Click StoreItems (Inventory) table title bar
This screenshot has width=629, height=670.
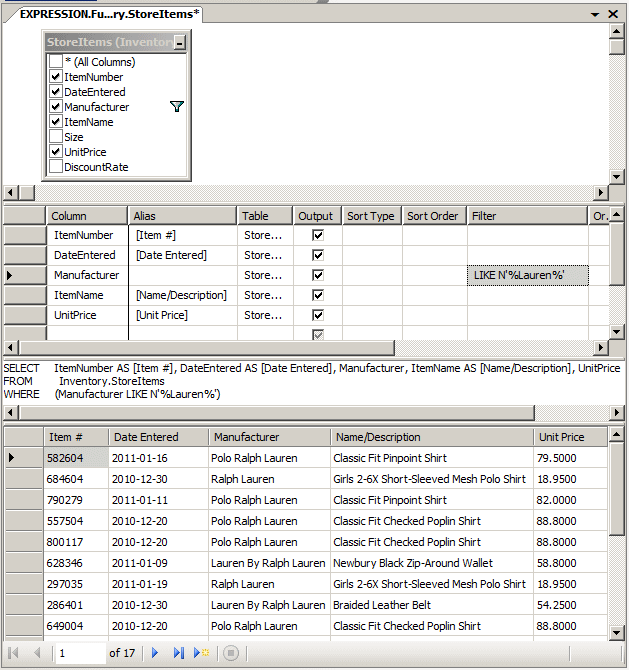[x=110, y=42]
